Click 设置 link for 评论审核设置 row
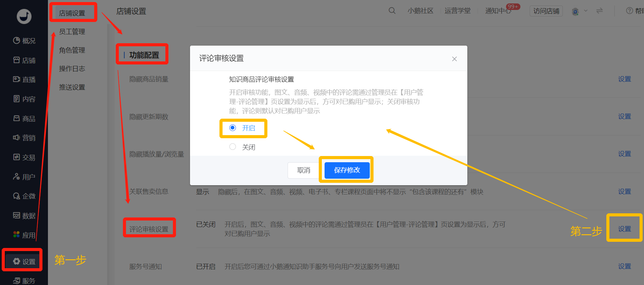Image resolution: width=644 pixels, height=285 pixels. [x=624, y=229]
